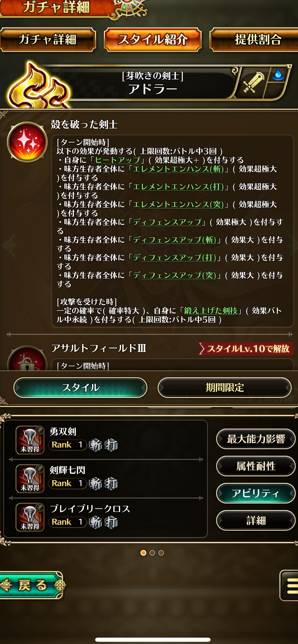Show 最大能力影響 panel
This screenshot has height=644, width=298.
[x=256, y=439]
